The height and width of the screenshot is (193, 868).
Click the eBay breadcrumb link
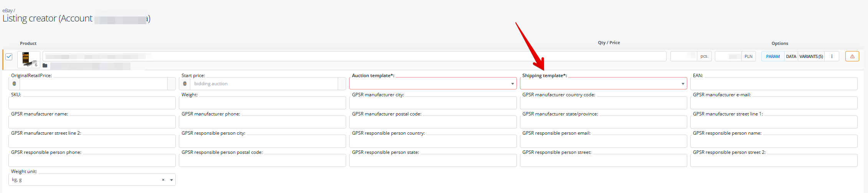click(7, 11)
